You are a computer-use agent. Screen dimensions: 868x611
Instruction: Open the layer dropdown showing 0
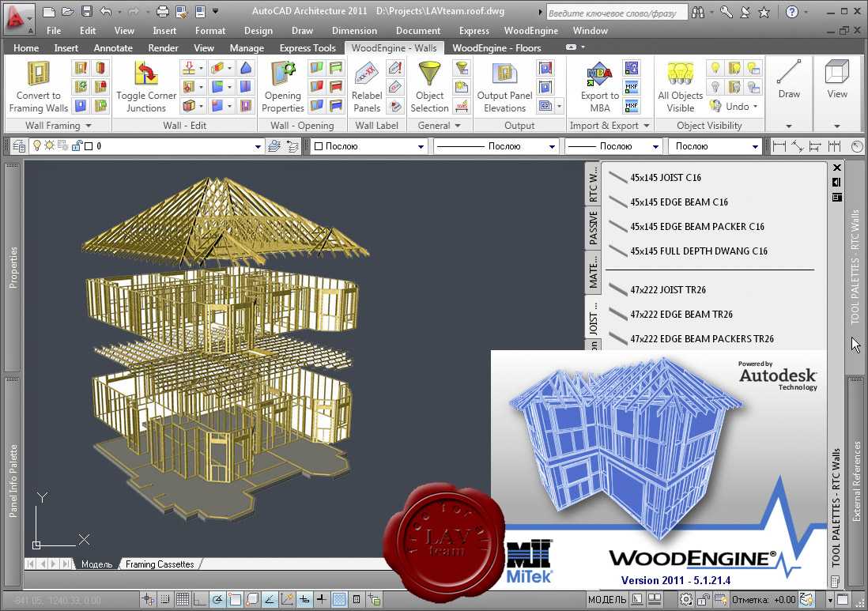[258, 147]
